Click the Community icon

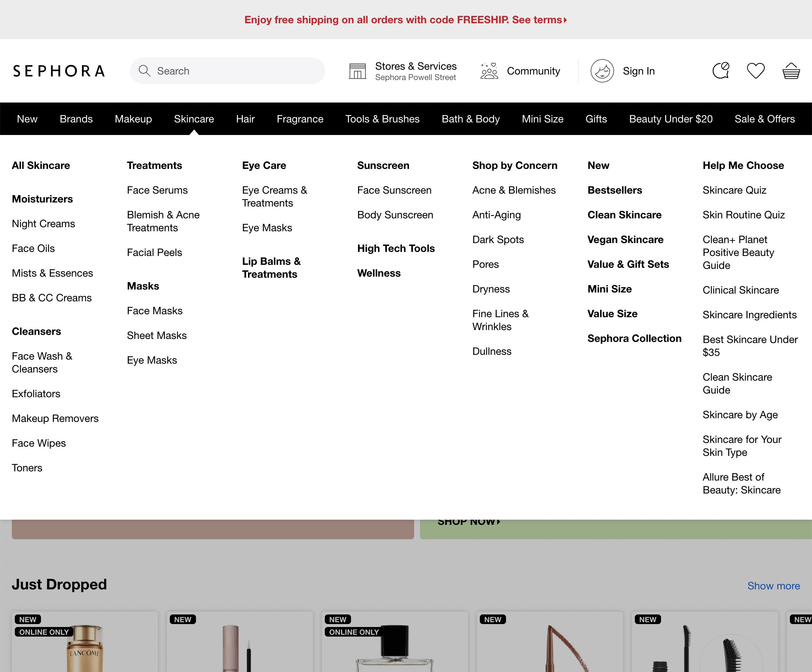[x=488, y=71]
